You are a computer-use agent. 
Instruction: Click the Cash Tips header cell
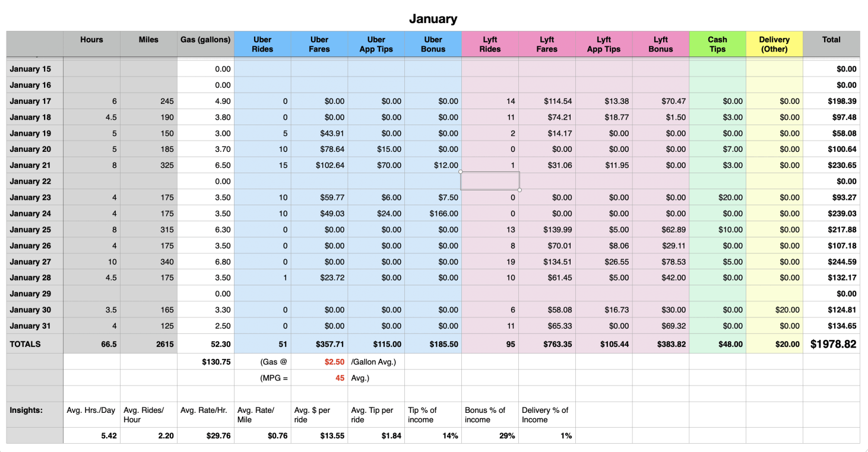pyautogui.click(x=717, y=44)
